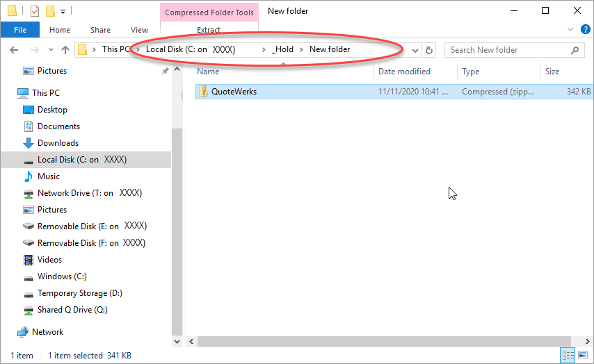Expand the ribbon with the chevron arrow
Screen dimensions: 594x364
(570, 29)
